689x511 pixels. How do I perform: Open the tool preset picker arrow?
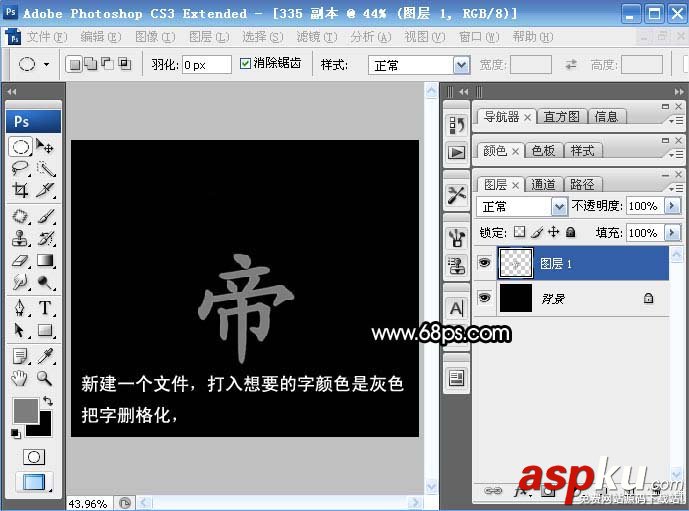point(46,65)
